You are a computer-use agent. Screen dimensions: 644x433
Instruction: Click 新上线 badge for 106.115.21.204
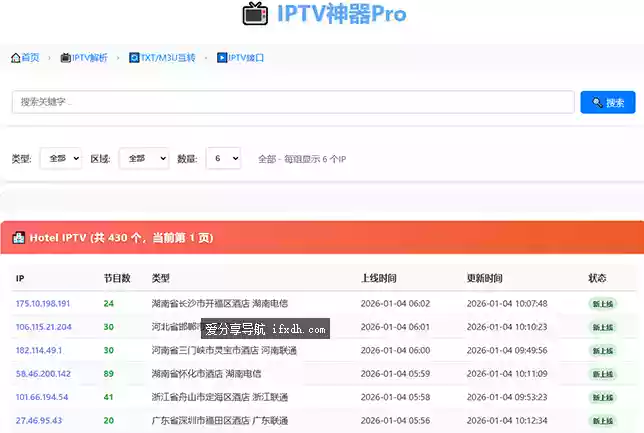click(x=602, y=327)
